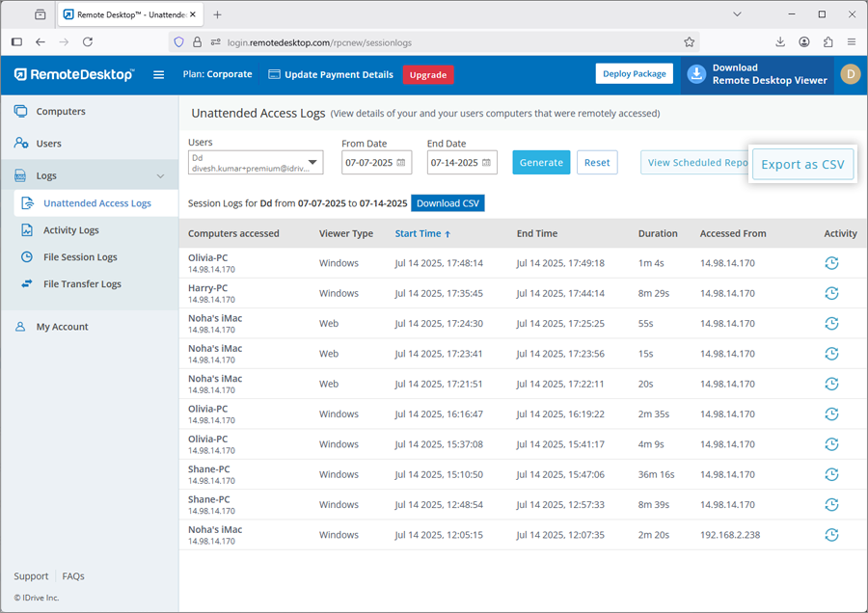Click the hamburger menu icon beside RemoteDesktop logo
868x613 pixels.
click(x=159, y=74)
